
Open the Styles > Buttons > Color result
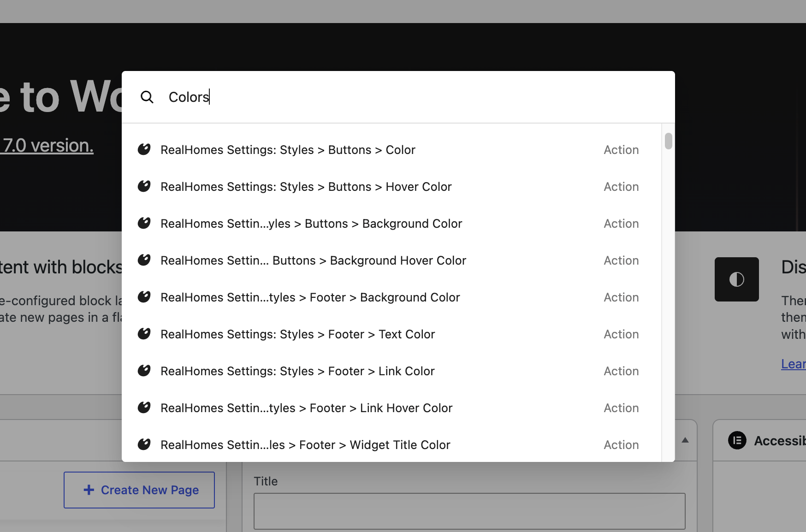pos(391,150)
